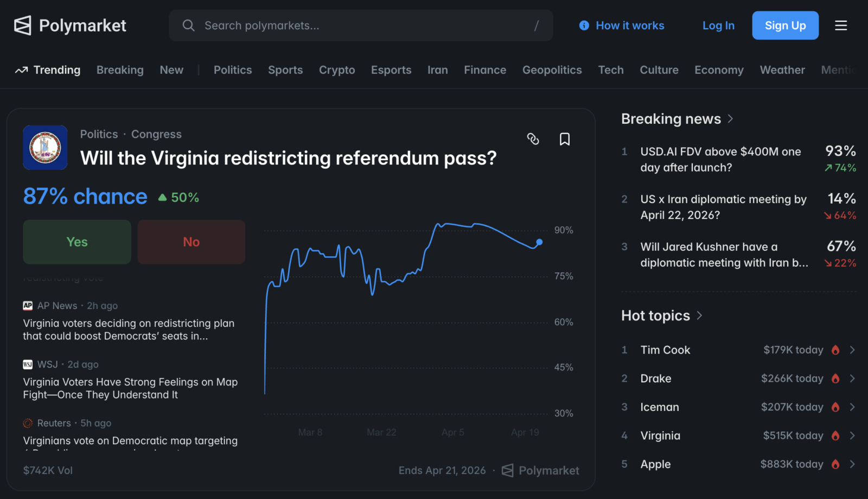Click the Polymarket logo icon in header
Image resolution: width=868 pixels, height=499 pixels.
pos(23,26)
